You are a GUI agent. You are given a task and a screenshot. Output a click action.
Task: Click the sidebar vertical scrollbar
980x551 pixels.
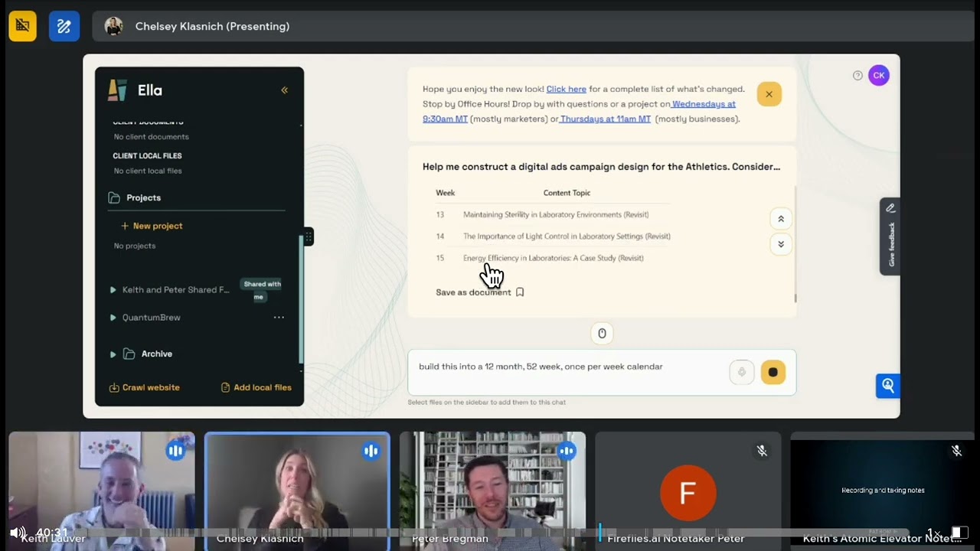[301, 298]
